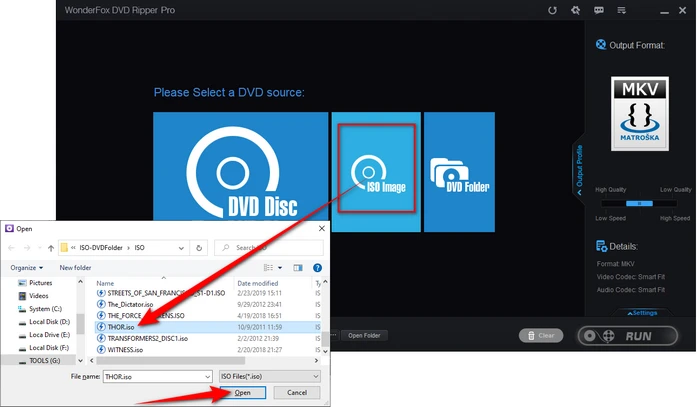The height and width of the screenshot is (407, 700).
Task: Open the File name dropdown arrow
Action: 208,377
